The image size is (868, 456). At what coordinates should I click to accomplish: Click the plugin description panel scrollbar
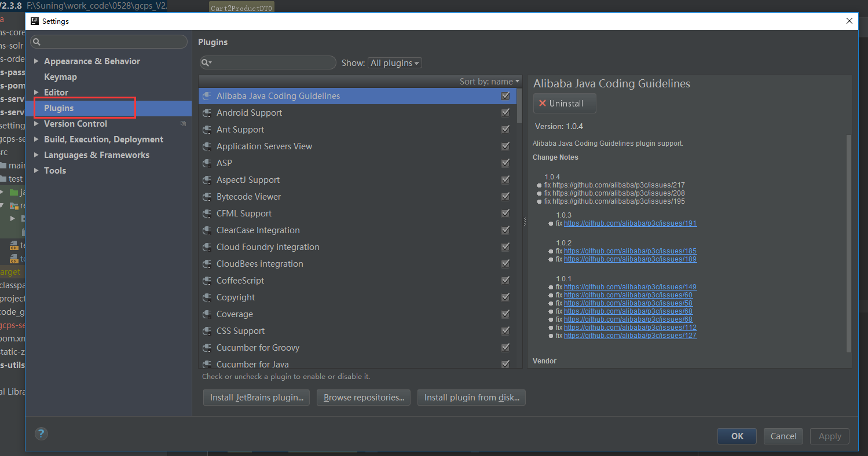(x=849, y=243)
